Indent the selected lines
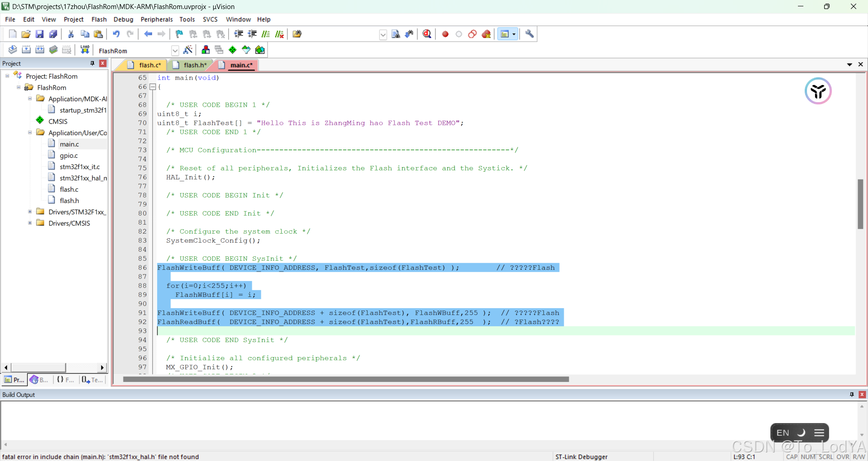This screenshot has width=868, height=461. [239, 34]
